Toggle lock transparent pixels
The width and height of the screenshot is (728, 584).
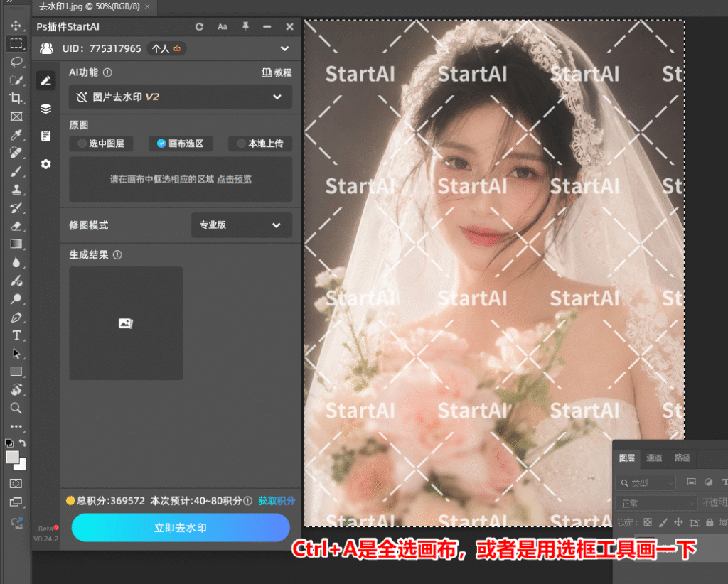648,522
